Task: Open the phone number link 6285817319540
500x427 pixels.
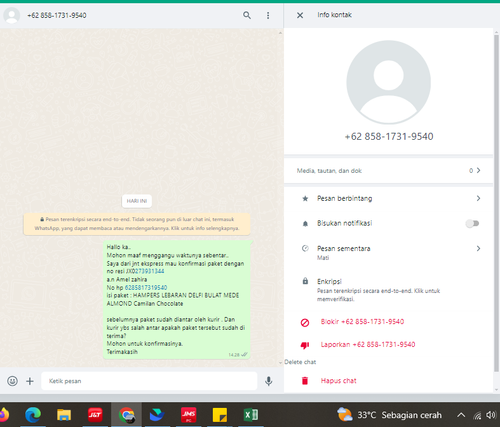Action: click(x=146, y=288)
